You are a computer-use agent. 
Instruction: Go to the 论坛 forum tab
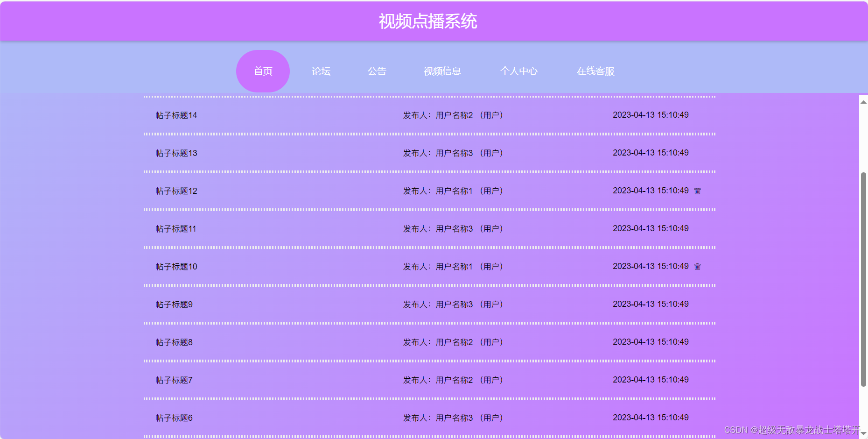coord(321,71)
